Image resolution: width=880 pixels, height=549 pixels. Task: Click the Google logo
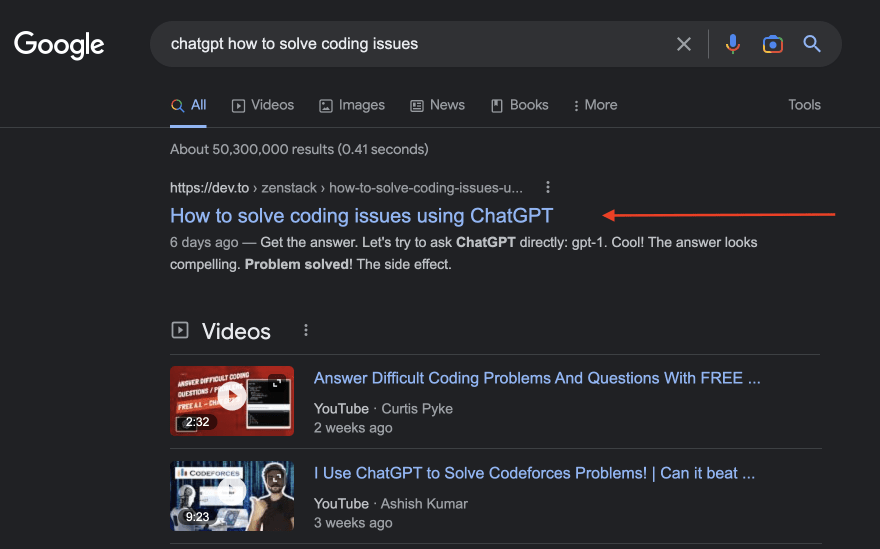(x=59, y=45)
